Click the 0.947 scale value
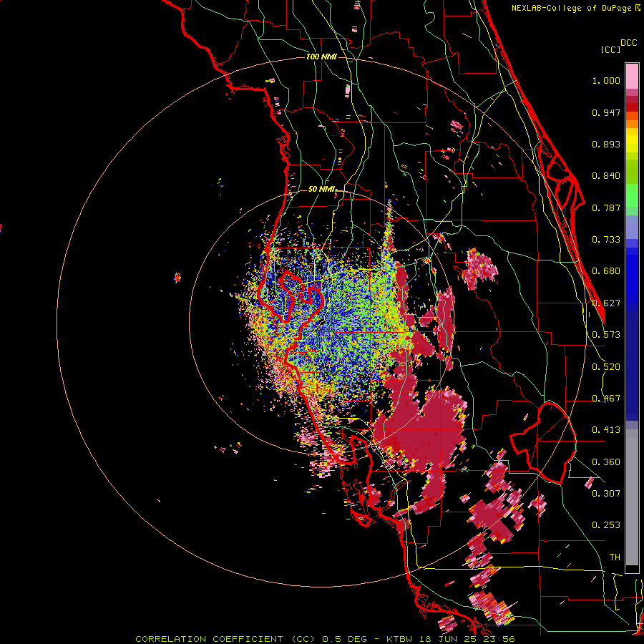Viewport: 644px width, 644px height. 606,112
